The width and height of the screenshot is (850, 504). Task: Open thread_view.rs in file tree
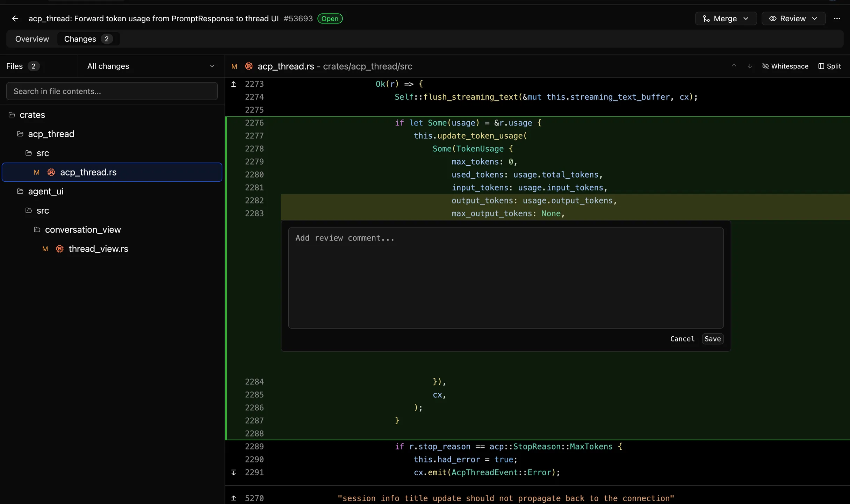click(112, 249)
